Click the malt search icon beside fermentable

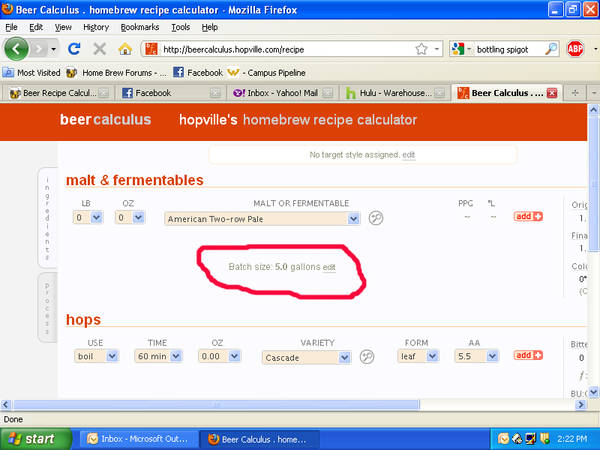point(376,218)
